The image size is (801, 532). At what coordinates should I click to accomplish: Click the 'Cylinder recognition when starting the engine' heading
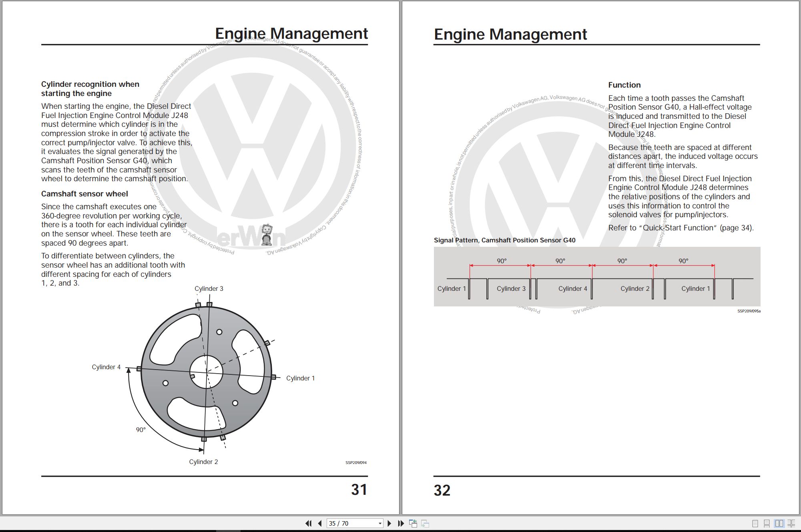click(x=90, y=89)
